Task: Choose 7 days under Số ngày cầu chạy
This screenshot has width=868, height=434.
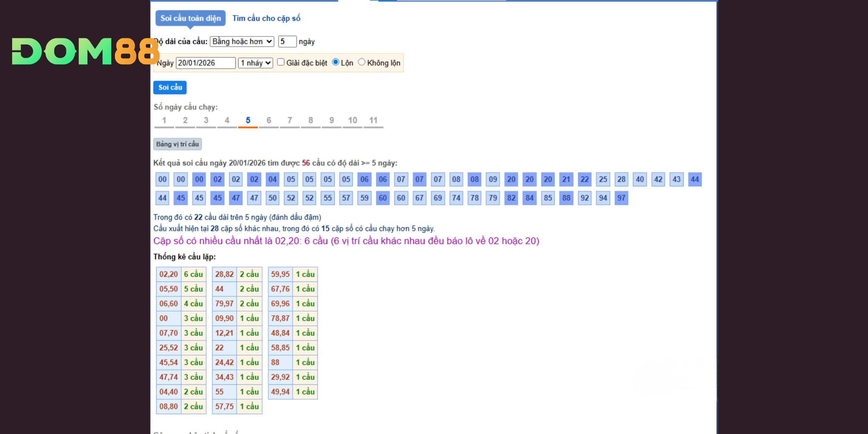Action: point(290,120)
